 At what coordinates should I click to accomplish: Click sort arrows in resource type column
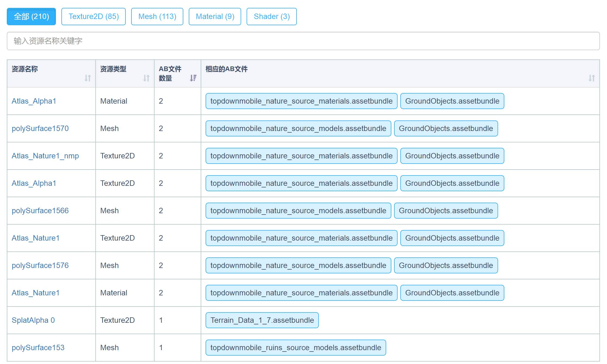[x=146, y=78]
